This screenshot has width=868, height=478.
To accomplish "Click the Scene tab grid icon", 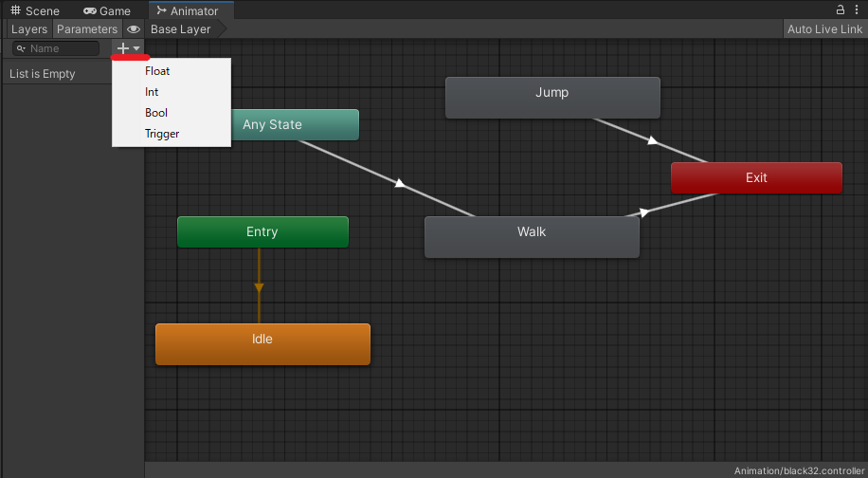I will [15, 10].
